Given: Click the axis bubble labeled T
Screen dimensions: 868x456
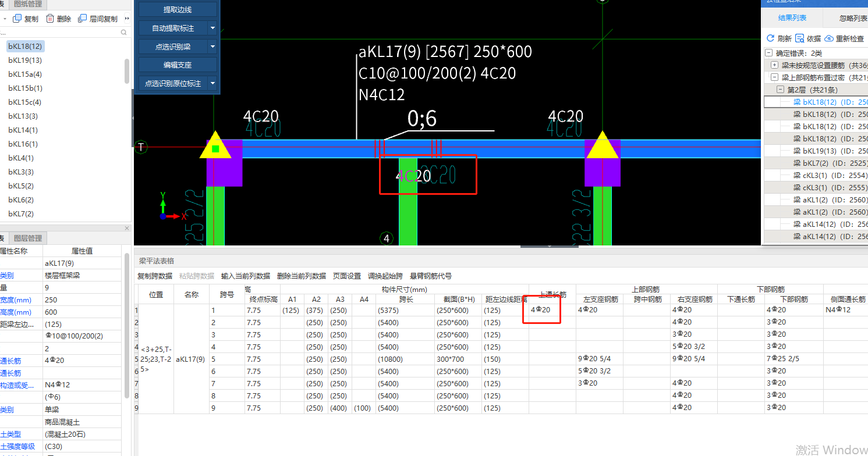Looking at the screenshot, I should tap(140, 147).
